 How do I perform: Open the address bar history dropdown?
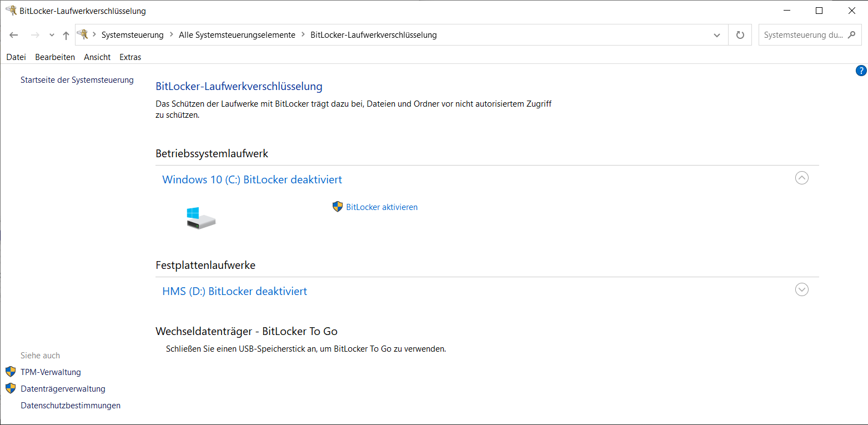716,34
